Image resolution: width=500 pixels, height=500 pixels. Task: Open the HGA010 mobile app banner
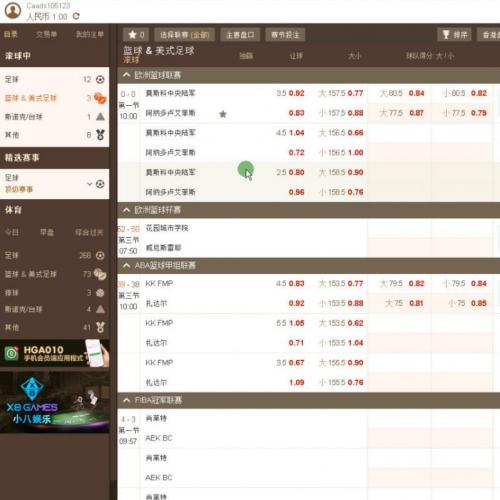pyautogui.click(x=55, y=353)
